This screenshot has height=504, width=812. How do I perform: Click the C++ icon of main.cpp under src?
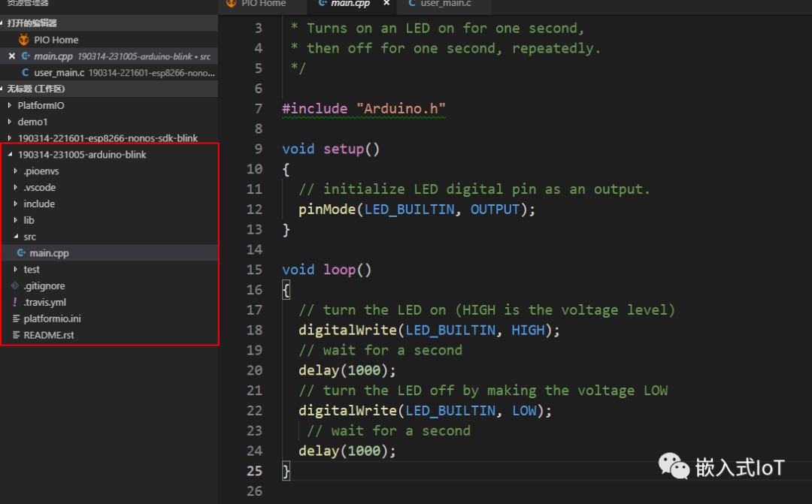coord(21,253)
